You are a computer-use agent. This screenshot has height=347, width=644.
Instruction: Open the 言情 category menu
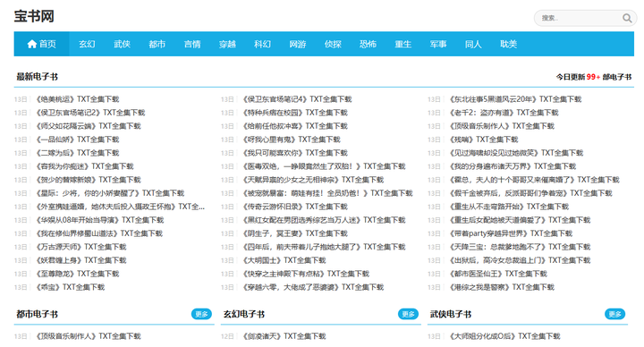[x=192, y=44]
